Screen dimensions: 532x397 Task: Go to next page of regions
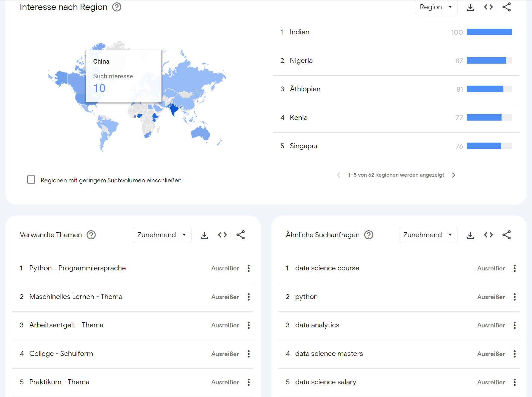tap(454, 175)
